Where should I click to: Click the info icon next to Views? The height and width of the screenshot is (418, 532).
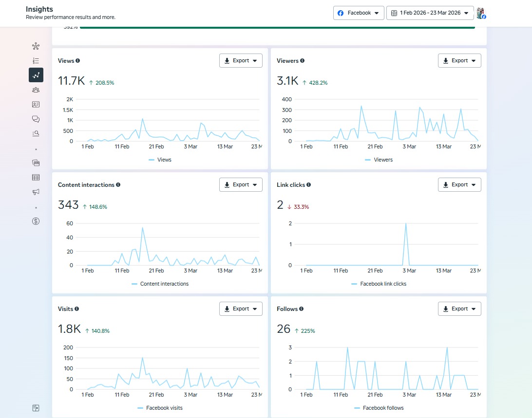point(77,61)
